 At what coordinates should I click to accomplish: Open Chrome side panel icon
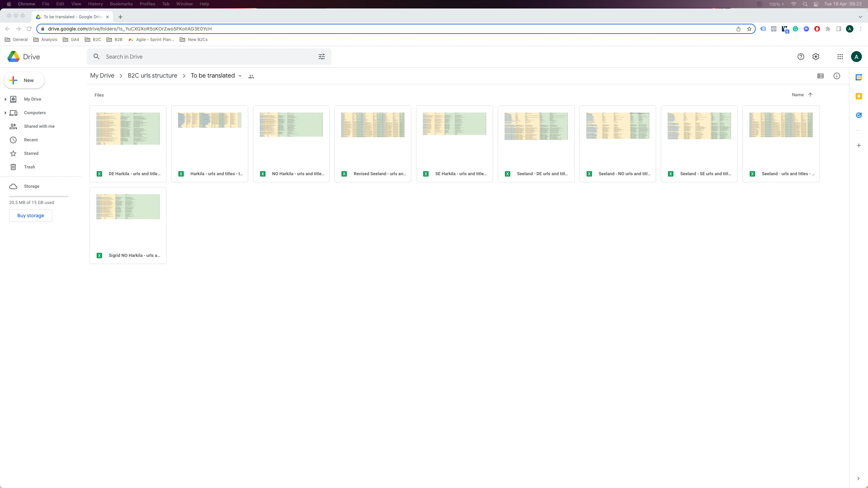click(839, 29)
